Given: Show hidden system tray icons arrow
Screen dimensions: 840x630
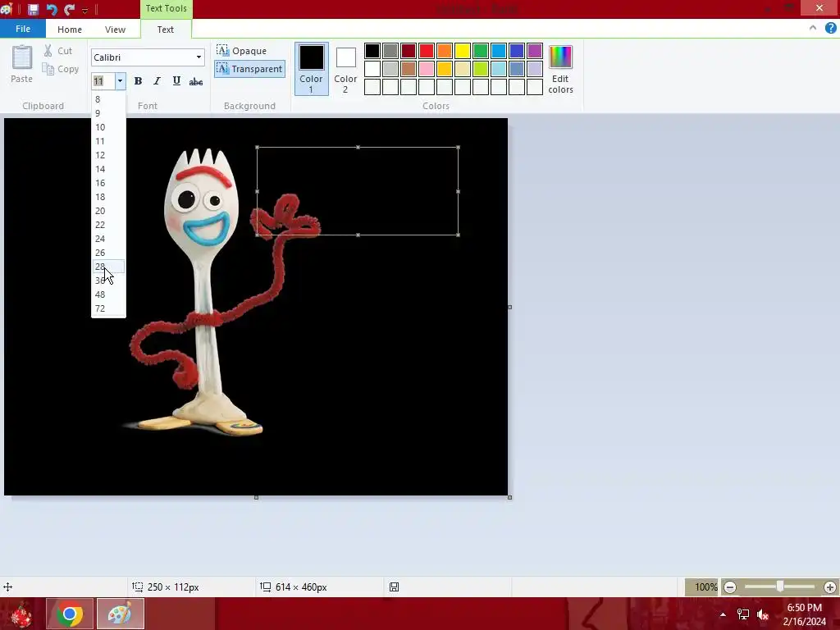Looking at the screenshot, I should point(723,614).
